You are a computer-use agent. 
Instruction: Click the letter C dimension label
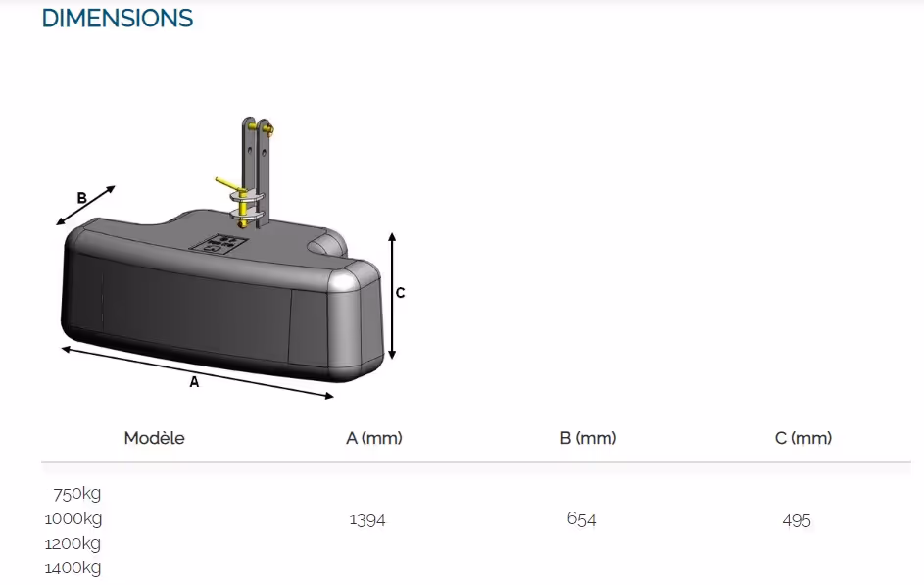click(x=400, y=292)
